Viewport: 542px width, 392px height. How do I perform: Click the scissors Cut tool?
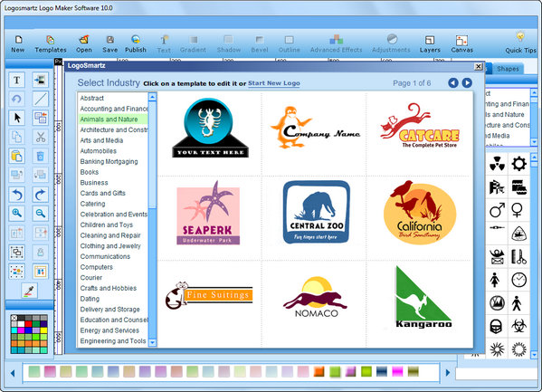[41, 137]
